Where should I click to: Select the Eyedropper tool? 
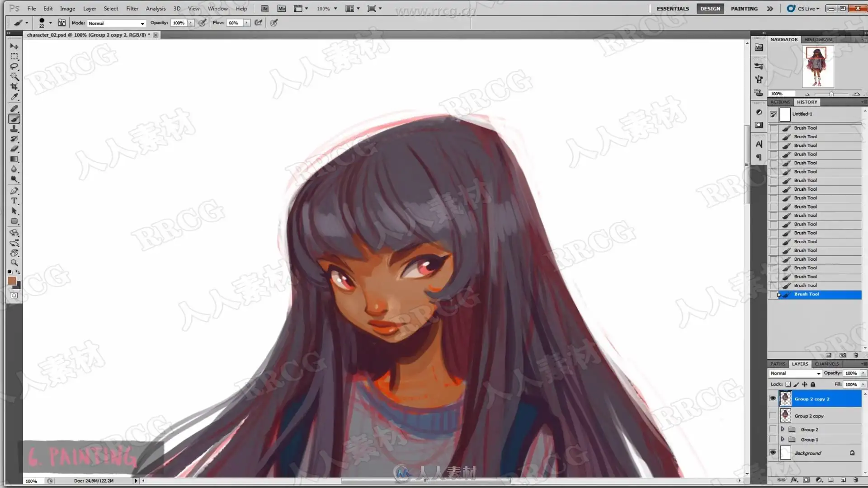[14, 97]
